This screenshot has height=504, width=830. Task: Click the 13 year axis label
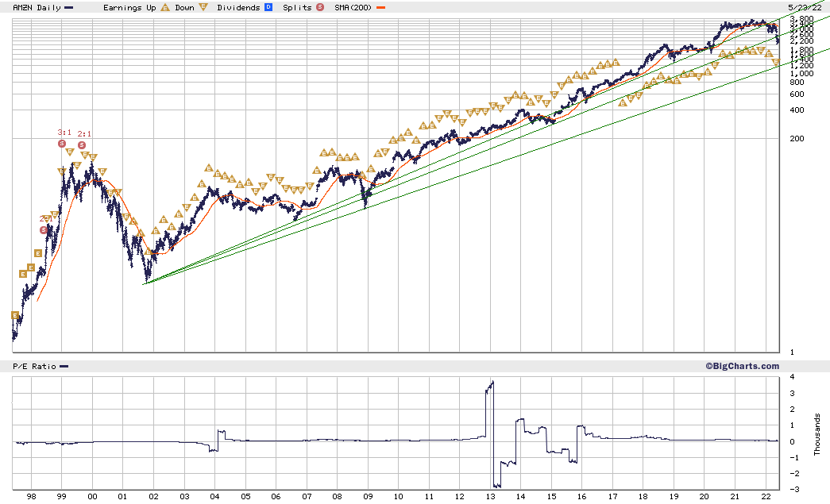490,497
